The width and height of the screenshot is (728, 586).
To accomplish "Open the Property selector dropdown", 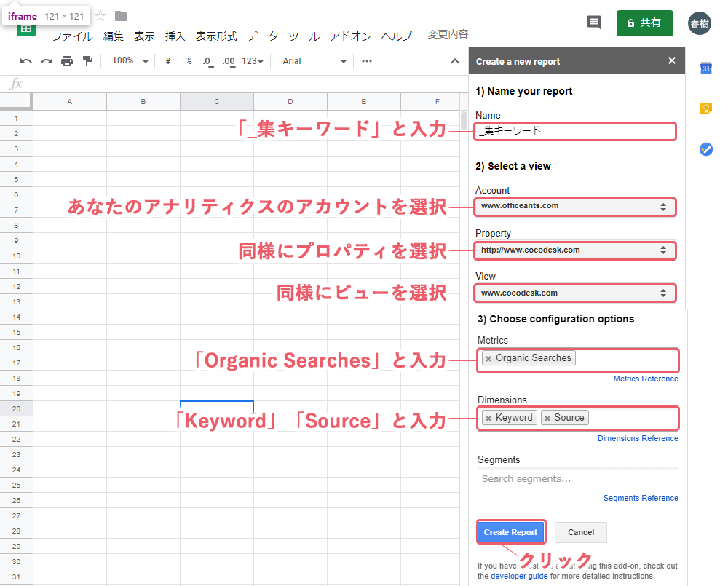I will [575, 250].
